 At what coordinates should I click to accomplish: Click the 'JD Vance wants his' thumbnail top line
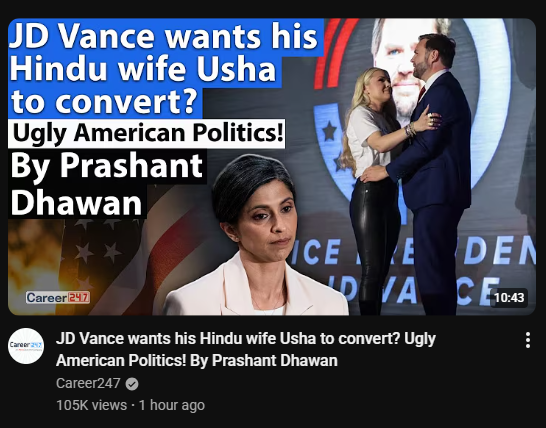(x=164, y=36)
